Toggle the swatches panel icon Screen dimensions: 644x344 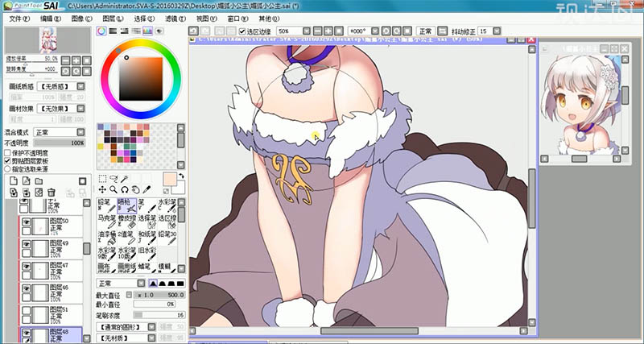click(x=147, y=31)
